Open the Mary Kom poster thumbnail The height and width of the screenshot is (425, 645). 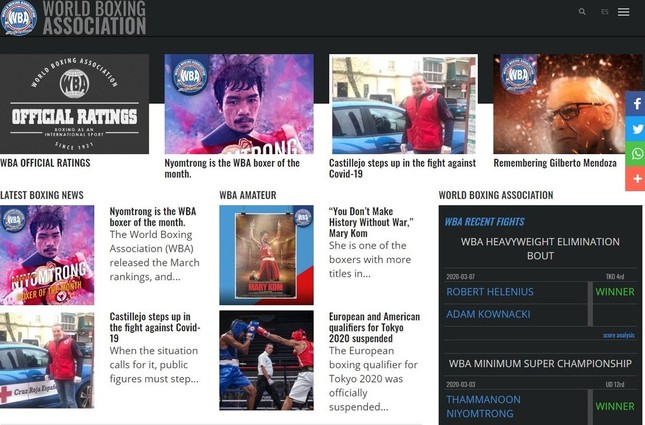(x=266, y=255)
